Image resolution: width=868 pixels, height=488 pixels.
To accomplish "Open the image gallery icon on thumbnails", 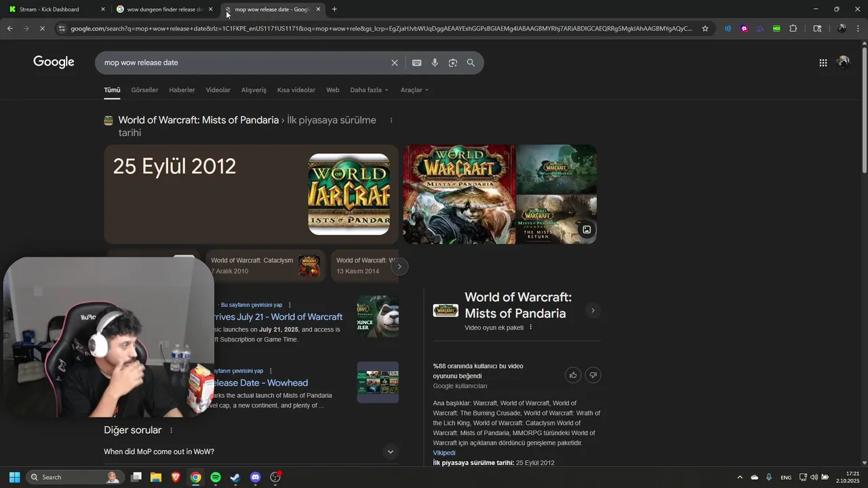I will tap(587, 230).
